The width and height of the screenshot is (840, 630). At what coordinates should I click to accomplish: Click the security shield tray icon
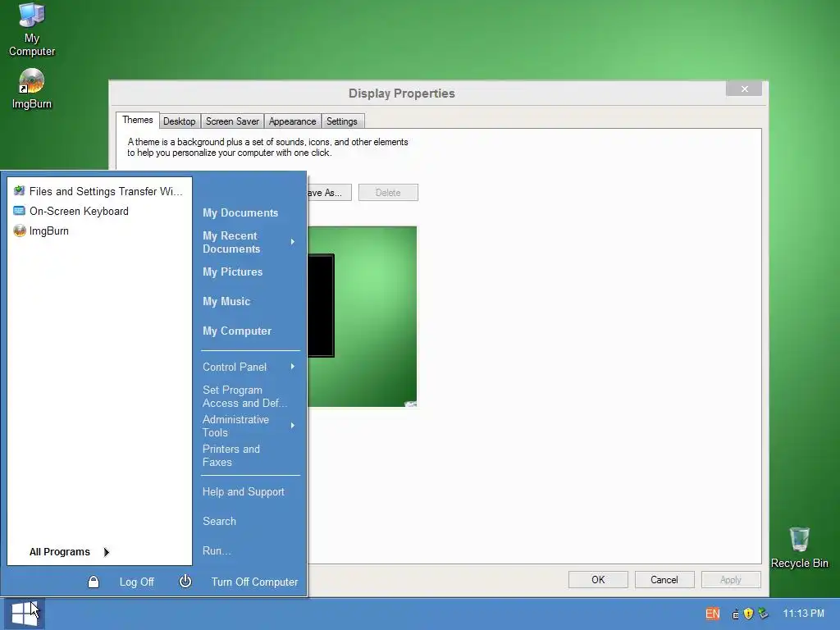pos(748,614)
